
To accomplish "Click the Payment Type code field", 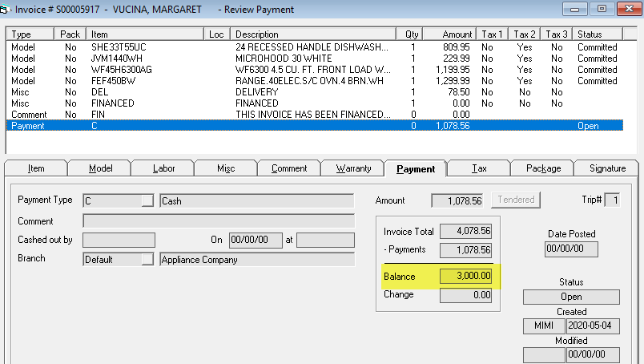I will coord(112,200).
